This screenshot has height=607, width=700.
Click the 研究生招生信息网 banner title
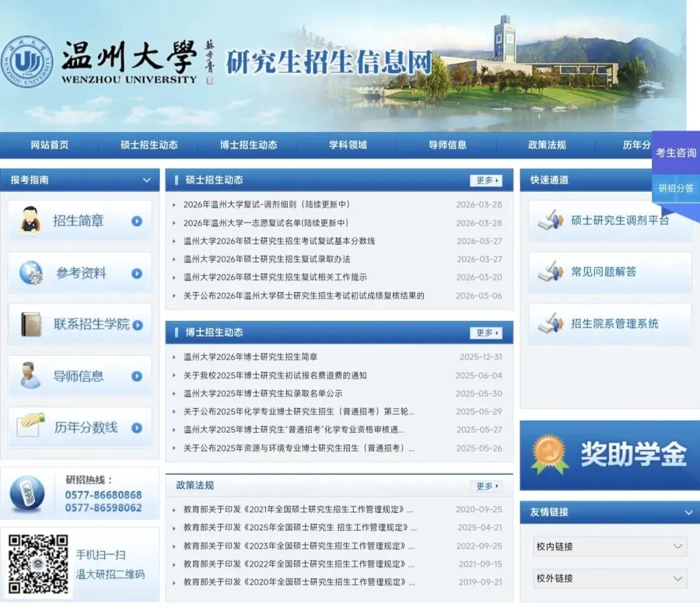point(329,62)
